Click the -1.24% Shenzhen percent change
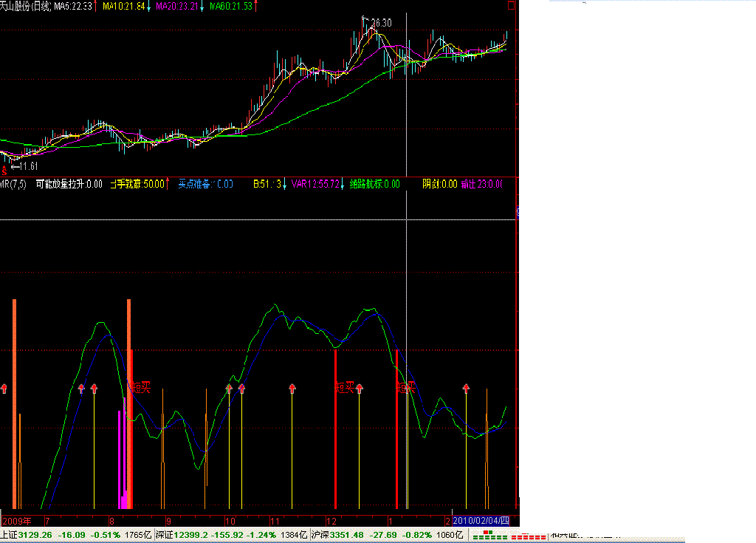 261,535
